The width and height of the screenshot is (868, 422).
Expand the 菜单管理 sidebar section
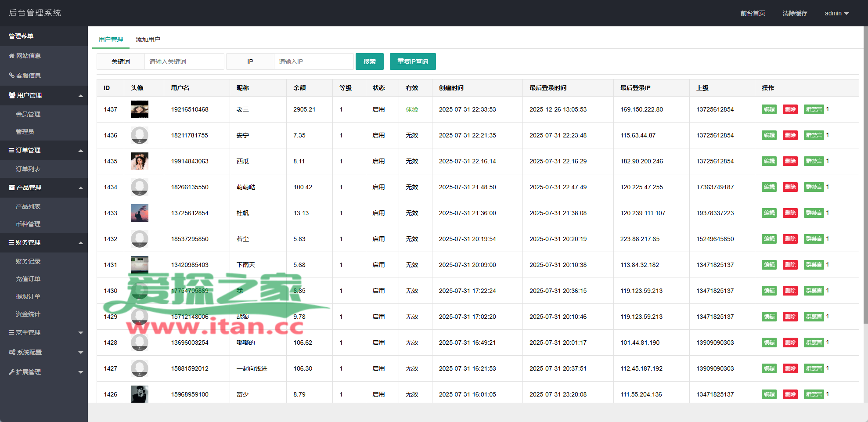[44, 332]
